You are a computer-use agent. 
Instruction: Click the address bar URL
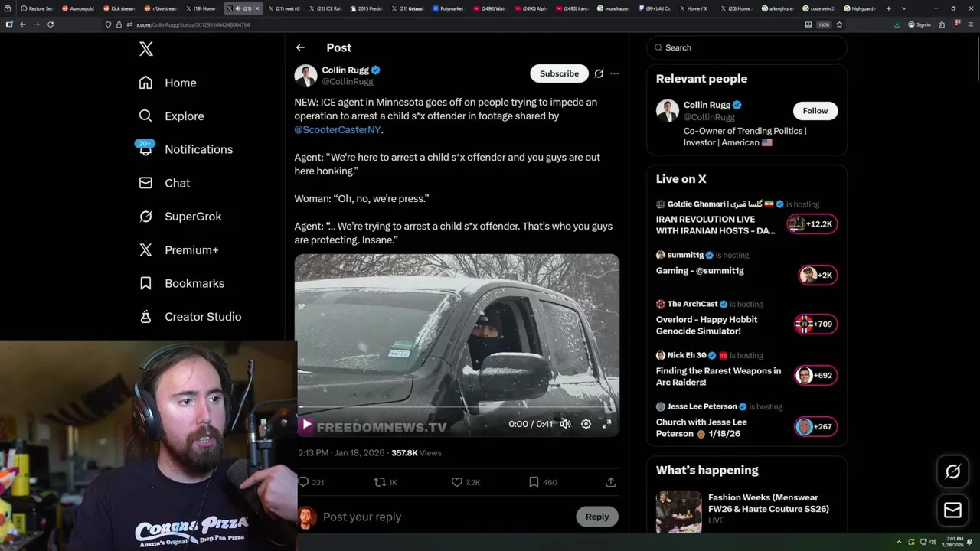[x=193, y=24]
